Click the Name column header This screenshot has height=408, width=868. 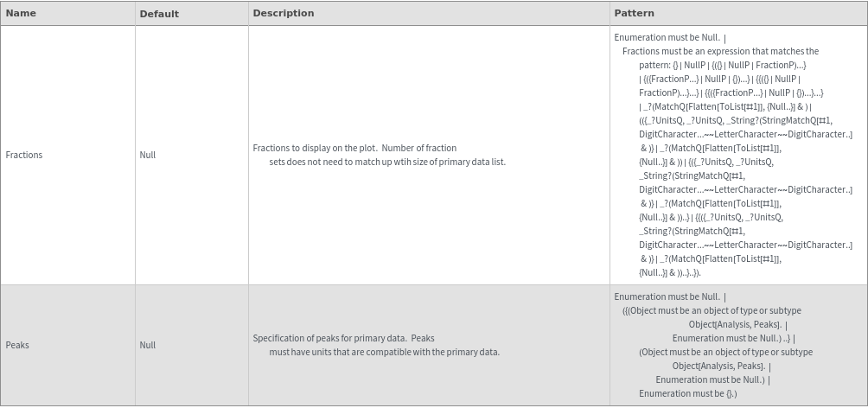(x=21, y=13)
